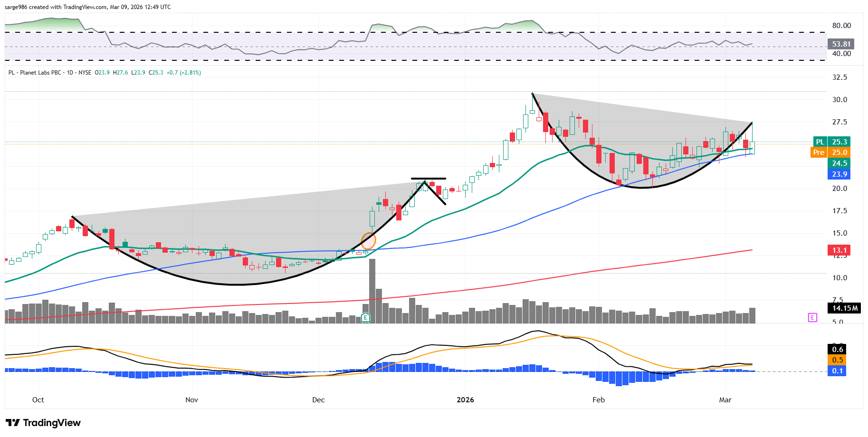
Task: Click the green PL 25.3 price label
Action: (831, 142)
